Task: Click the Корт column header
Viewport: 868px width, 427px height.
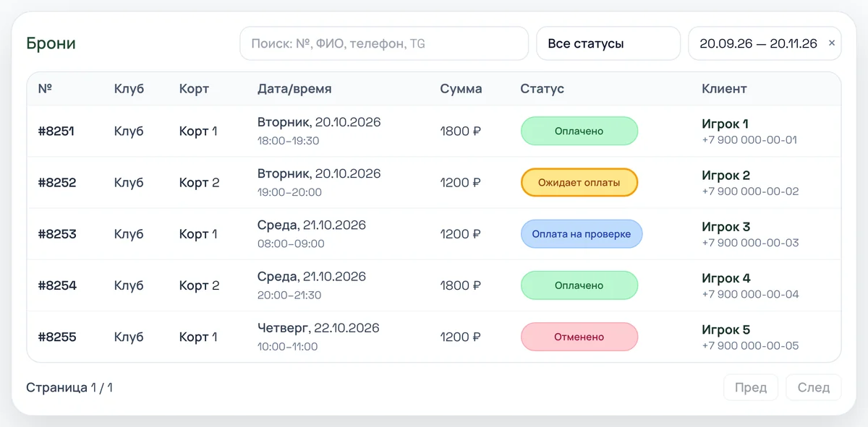Action: 194,89
